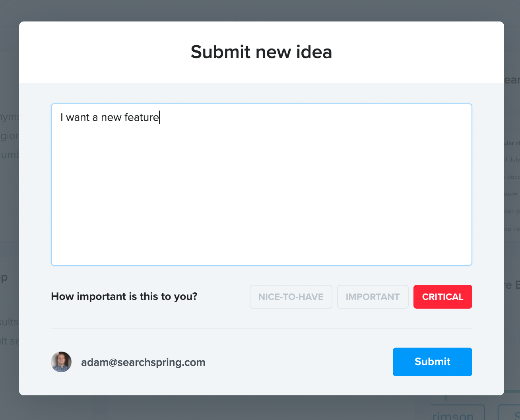Pick the red CRITICAL importance option
The width and height of the screenshot is (520, 420).
click(442, 297)
